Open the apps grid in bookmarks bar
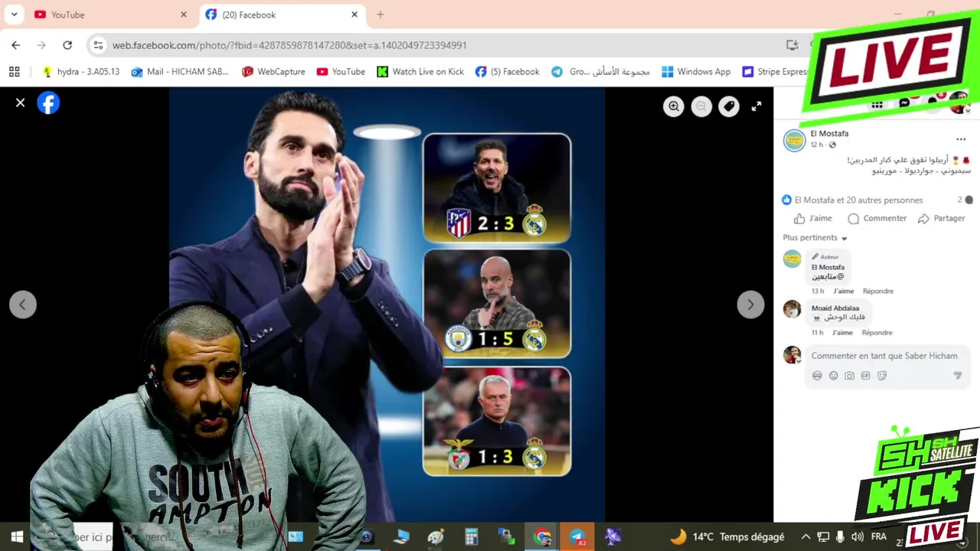The height and width of the screenshot is (551, 980). point(14,72)
